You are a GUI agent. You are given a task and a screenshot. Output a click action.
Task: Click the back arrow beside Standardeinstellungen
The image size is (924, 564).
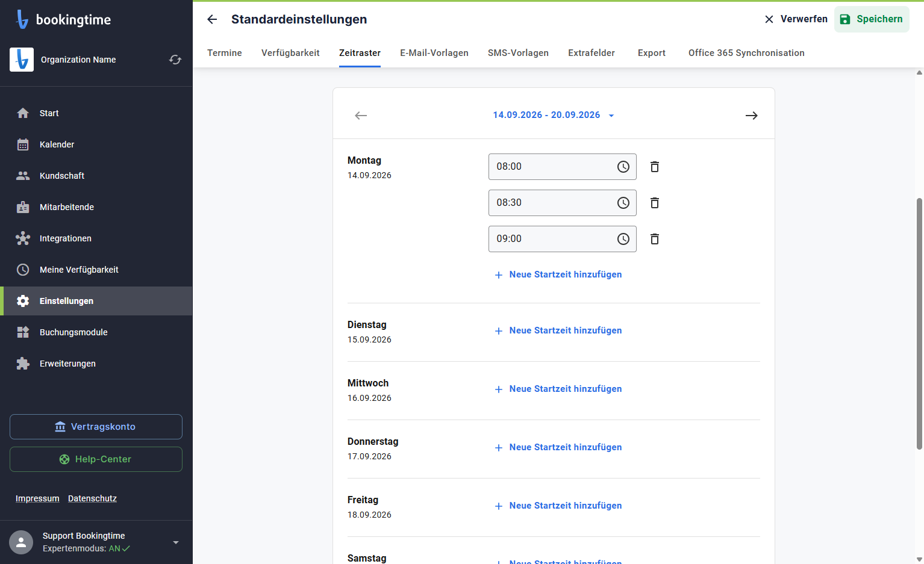pos(212,19)
